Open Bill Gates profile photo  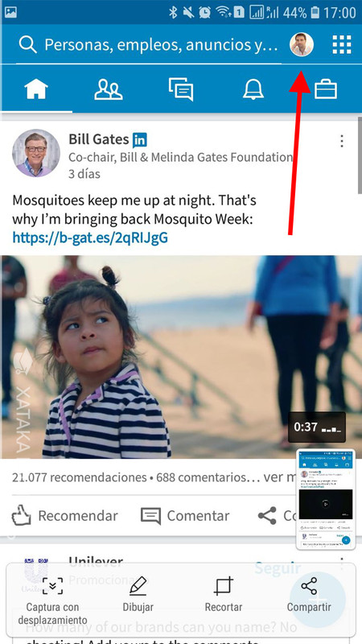(36, 153)
